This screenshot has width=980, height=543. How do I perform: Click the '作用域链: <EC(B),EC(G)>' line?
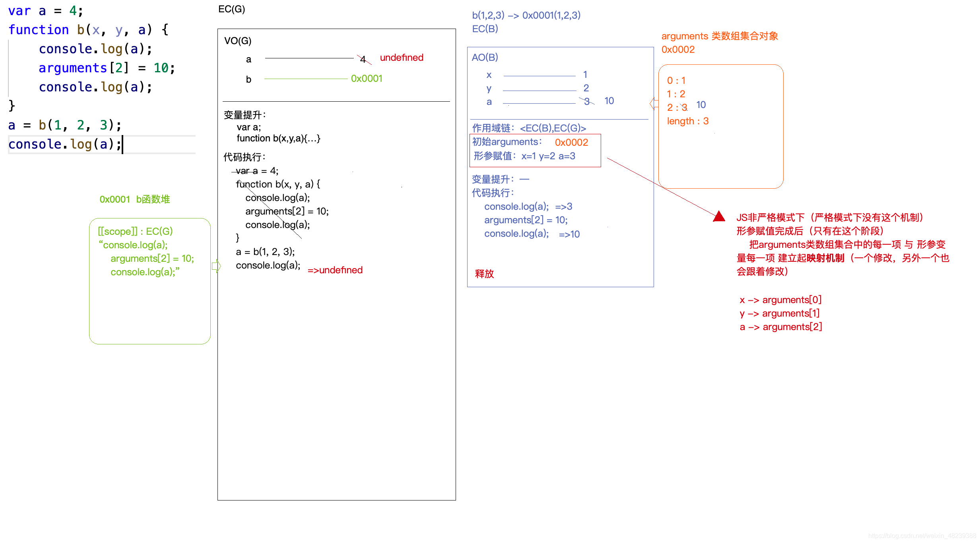529,128
